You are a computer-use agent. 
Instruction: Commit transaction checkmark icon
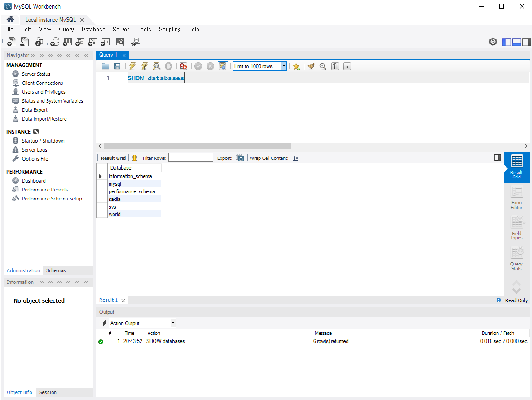(198, 66)
